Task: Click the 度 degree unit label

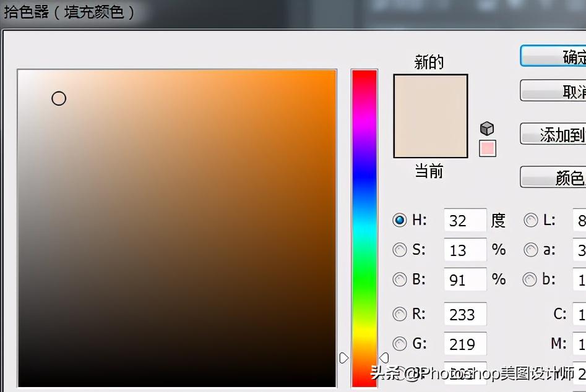Action: pyautogui.click(x=498, y=220)
